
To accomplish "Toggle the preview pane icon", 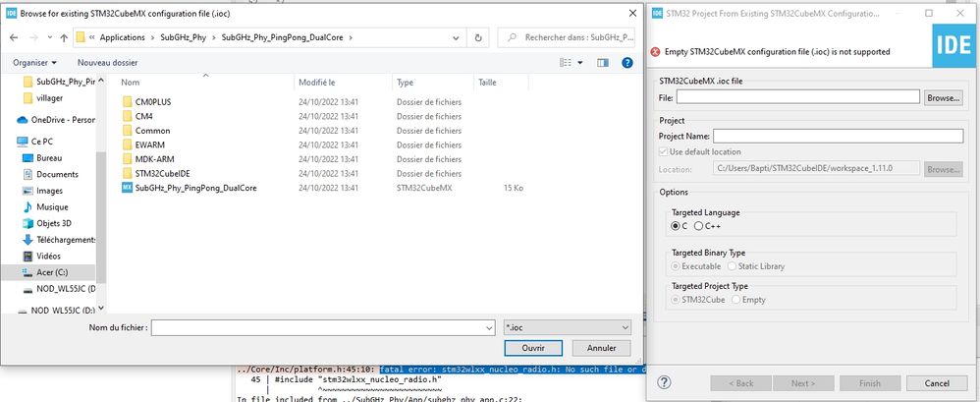I will (x=603, y=63).
